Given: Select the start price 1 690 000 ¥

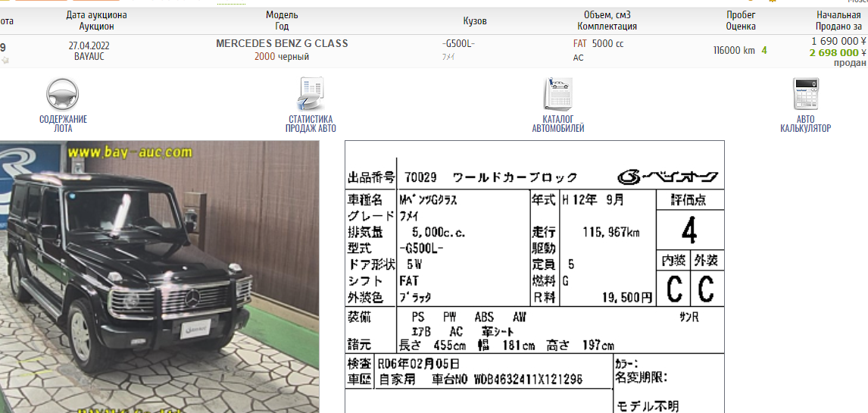Looking at the screenshot, I should [x=838, y=41].
